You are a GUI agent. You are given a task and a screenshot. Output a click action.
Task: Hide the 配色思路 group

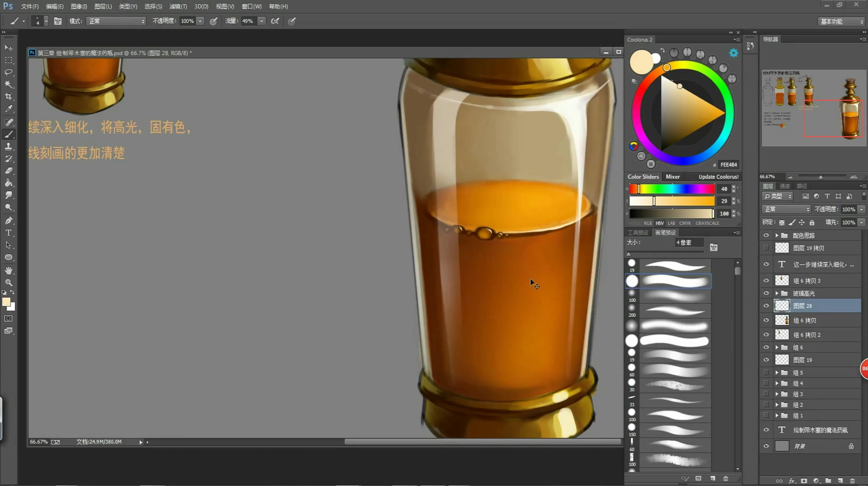(x=766, y=236)
